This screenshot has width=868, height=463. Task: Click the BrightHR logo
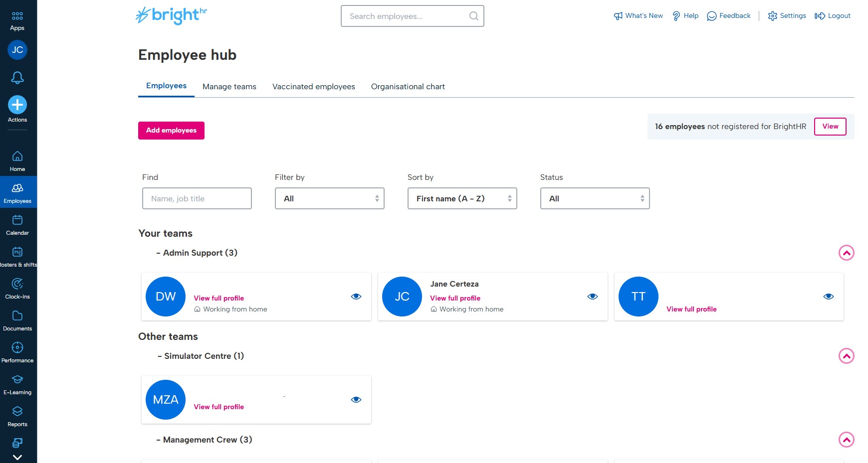(x=171, y=15)
